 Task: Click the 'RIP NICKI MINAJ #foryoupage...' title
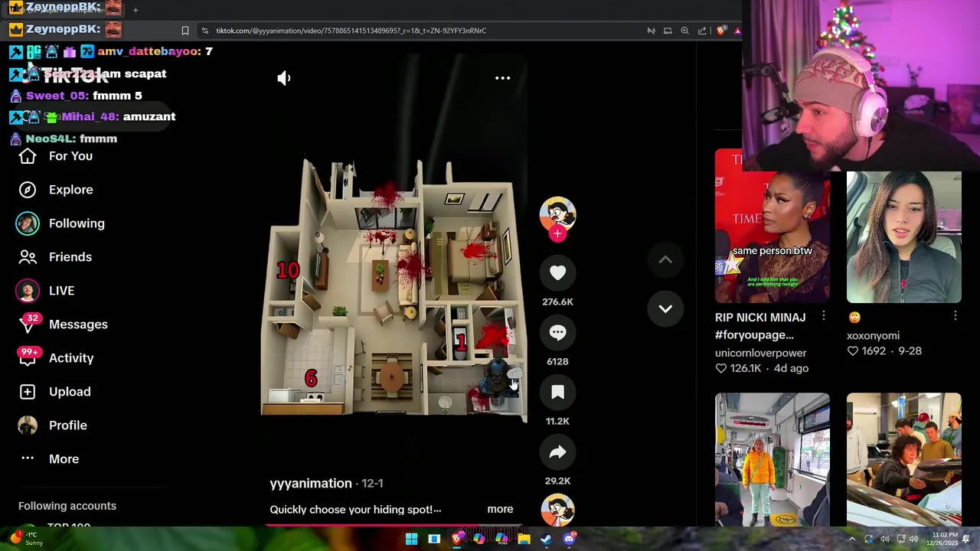(760, 326)
